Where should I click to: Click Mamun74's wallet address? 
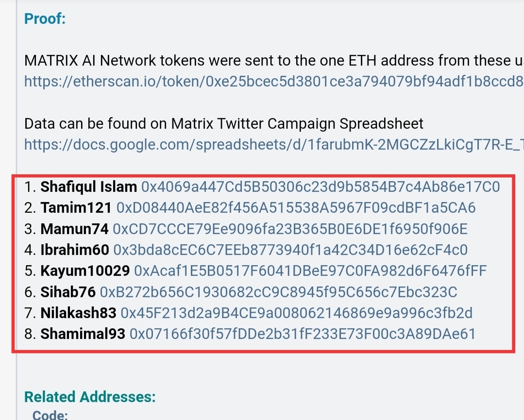290,229
